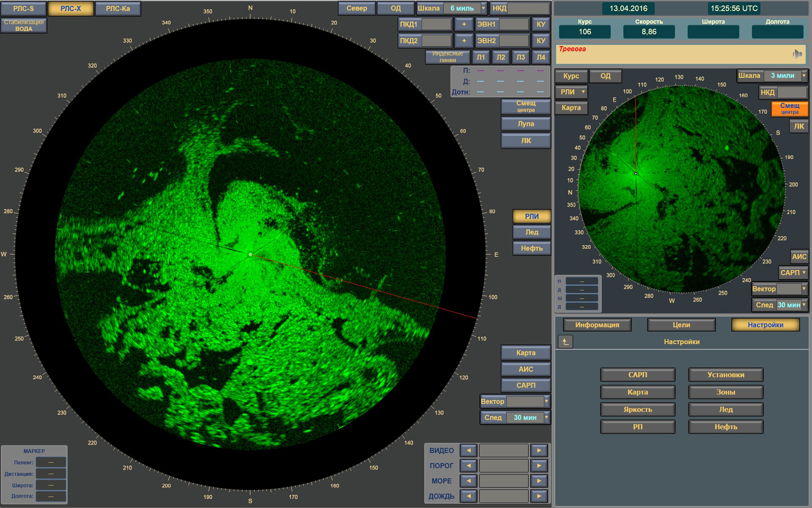Open Установки settings
This screenshot has width=812, height=508.
(x=726, y=375)
